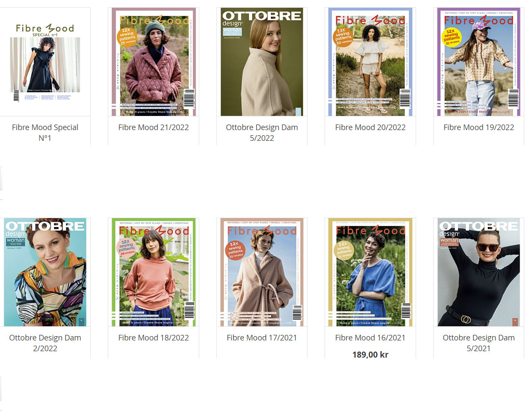Open the Fibre Mood Special N°1 cover image
This screenshot has width=532, height=419.
pos(45,62)
